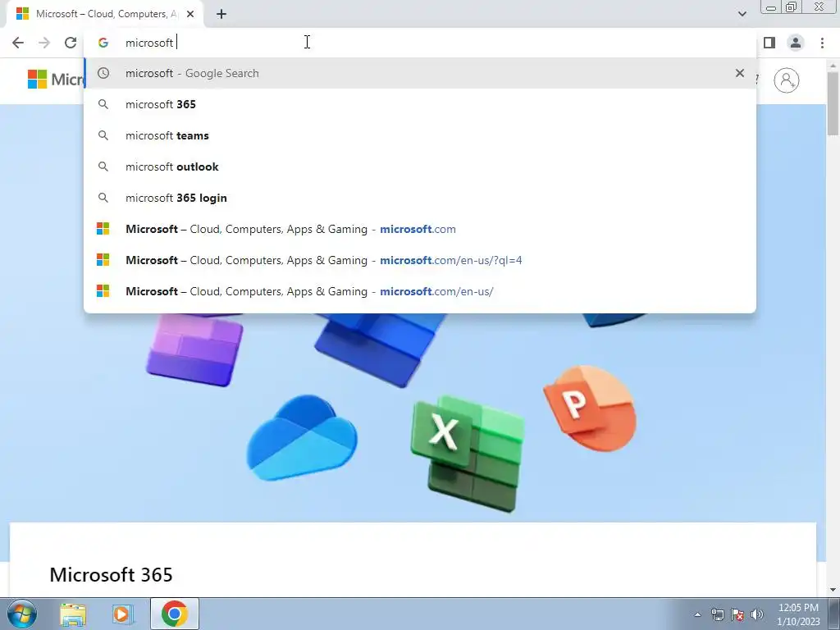The image size is (840, 630).
Task: Go back using the browser back arrow
Action: 18,43
